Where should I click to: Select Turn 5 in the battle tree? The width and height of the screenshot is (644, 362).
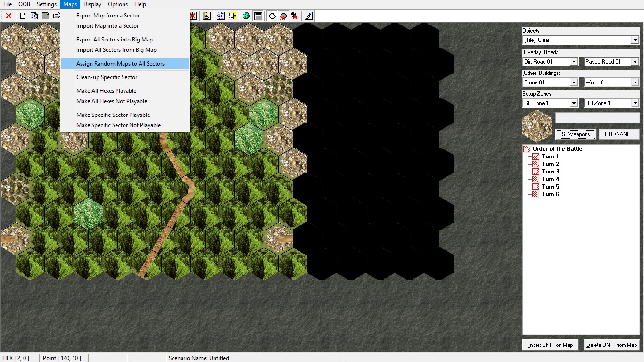(550, 187)
